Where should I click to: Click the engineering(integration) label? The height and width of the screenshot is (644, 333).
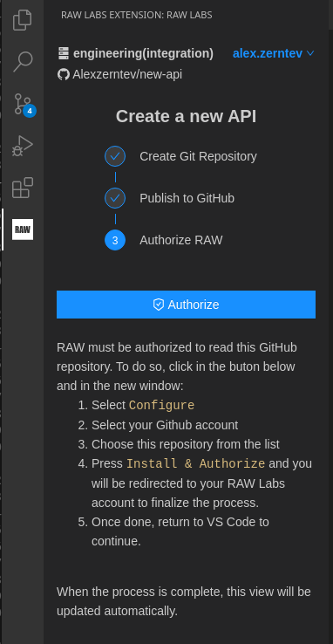click(143, 53)
